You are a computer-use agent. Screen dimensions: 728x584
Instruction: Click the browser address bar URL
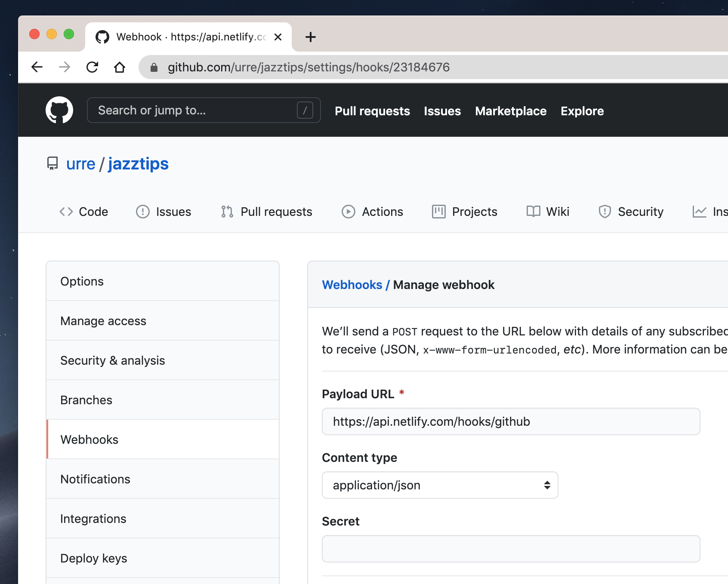click(x=308, y=67)
